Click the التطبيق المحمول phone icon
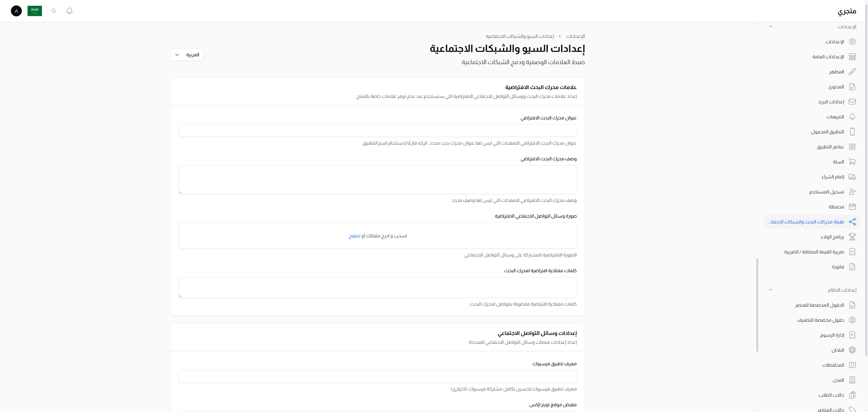868x412 pixels. 853,132
